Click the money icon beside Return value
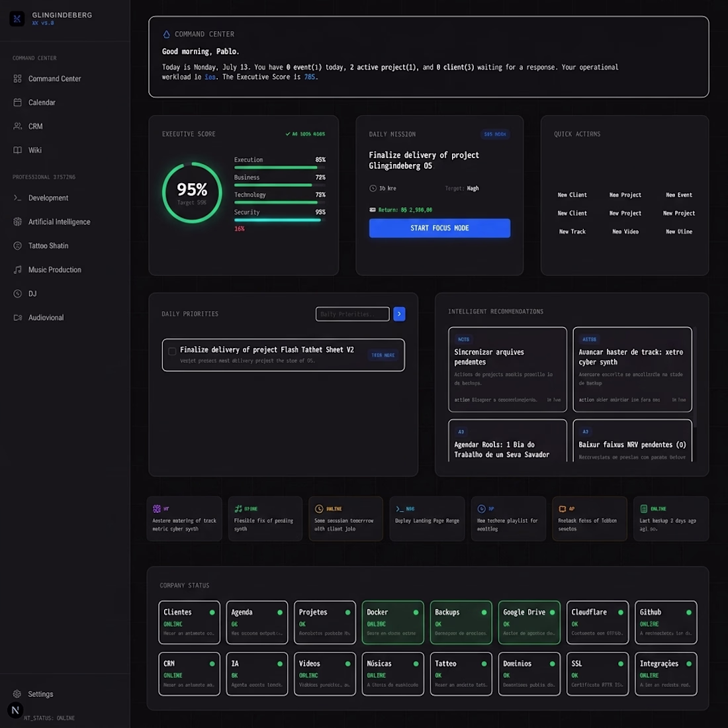Viewport: 728px width, 728px height. [x=373, y=210]
